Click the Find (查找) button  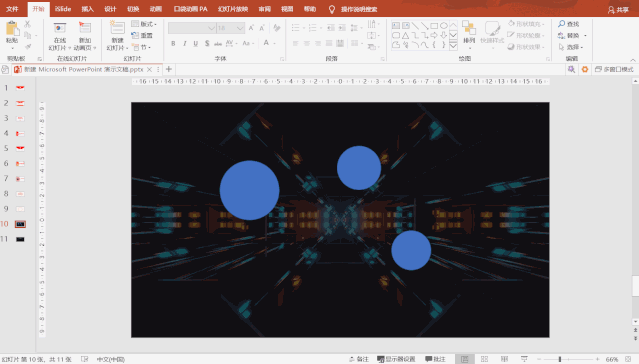pos(568,24)
